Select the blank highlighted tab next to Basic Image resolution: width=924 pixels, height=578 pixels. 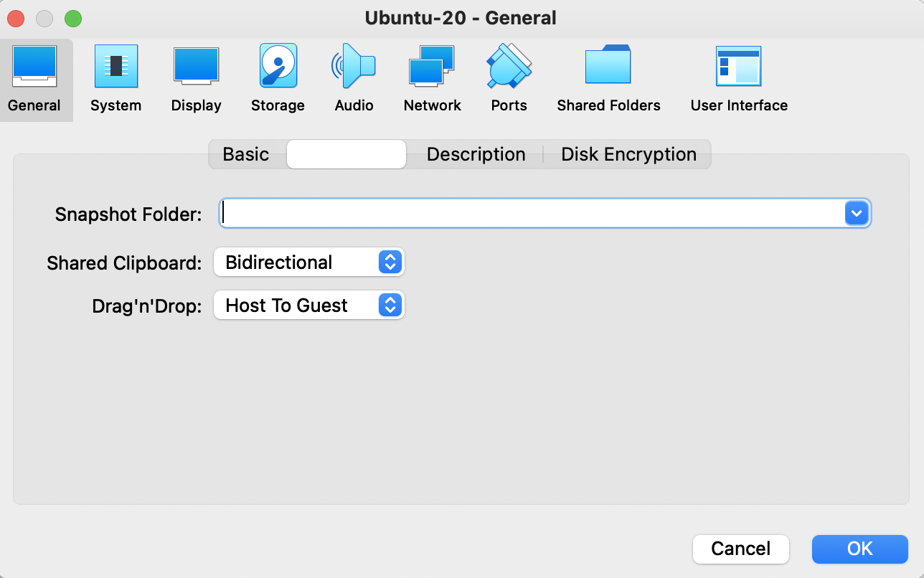pyautogui.click(x=346, y=154)
